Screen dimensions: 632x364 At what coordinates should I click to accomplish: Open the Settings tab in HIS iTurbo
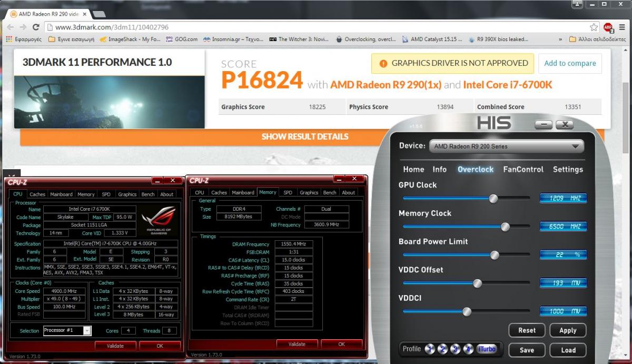point(568,169)
